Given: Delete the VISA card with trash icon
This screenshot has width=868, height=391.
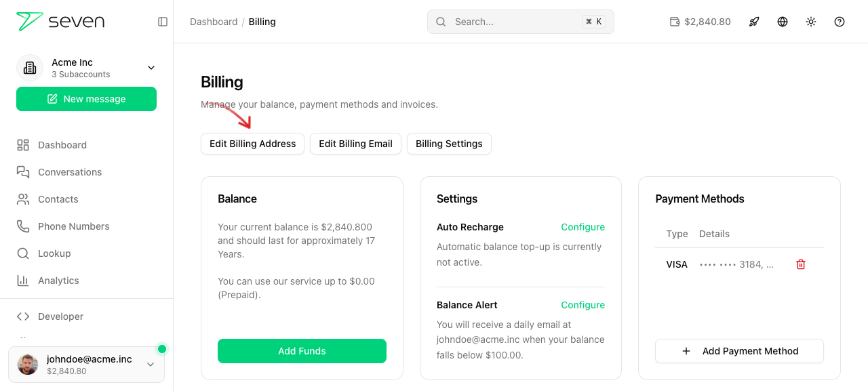Looking at the screenshot, I should tap(801, 264).
